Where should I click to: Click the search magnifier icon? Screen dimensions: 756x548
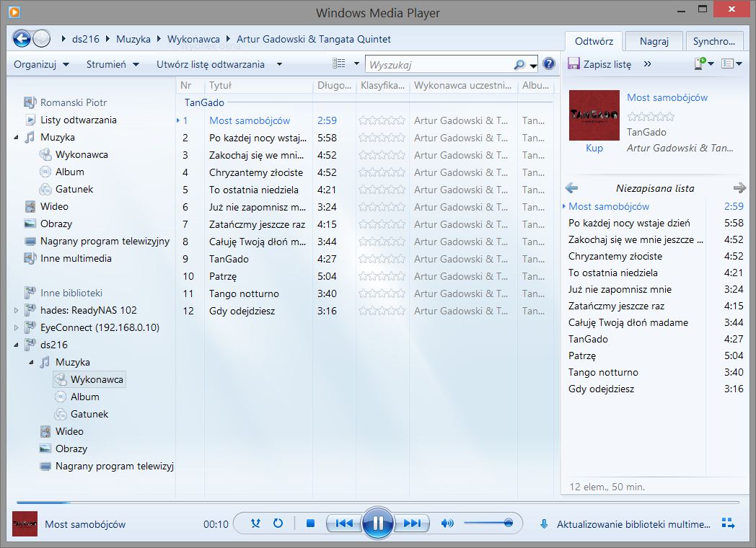519,64
